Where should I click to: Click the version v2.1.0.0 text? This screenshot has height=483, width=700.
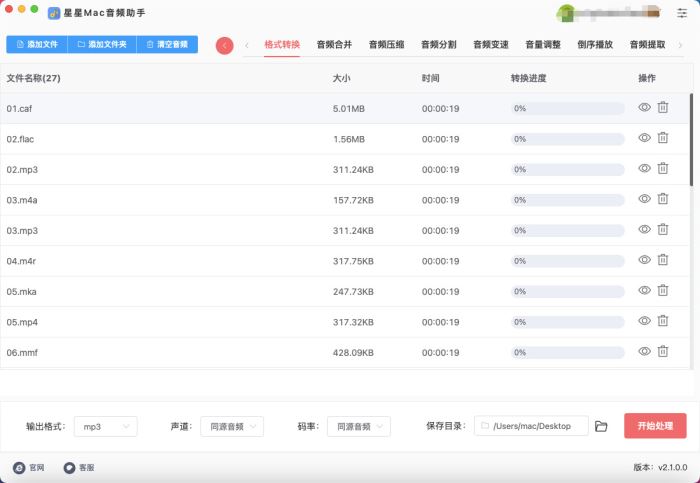click(660, 467)
